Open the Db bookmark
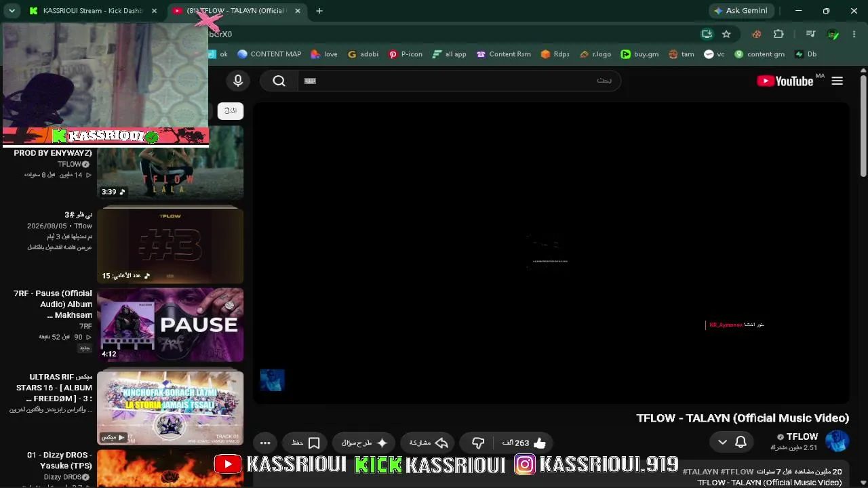868x488 pixels. click(806, 54)
